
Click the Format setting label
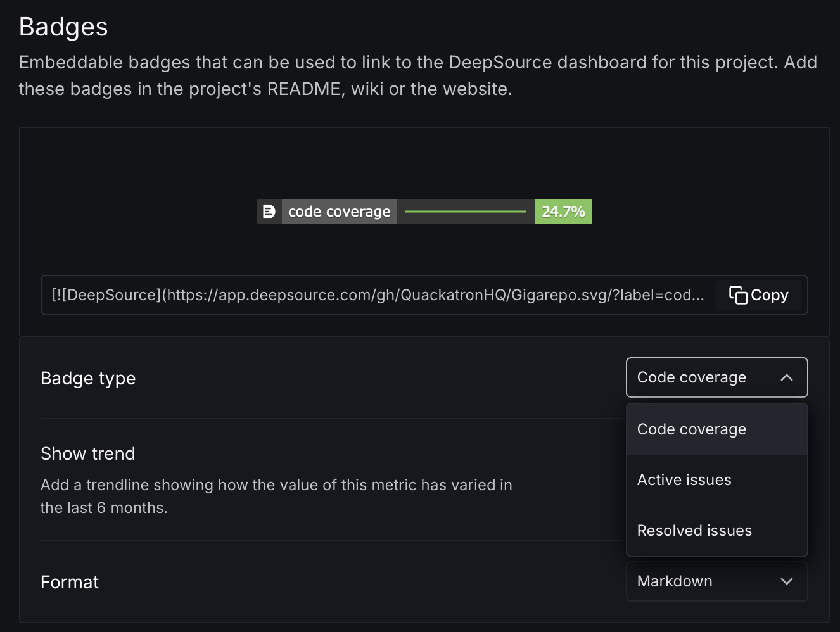(x=70, y=582)
